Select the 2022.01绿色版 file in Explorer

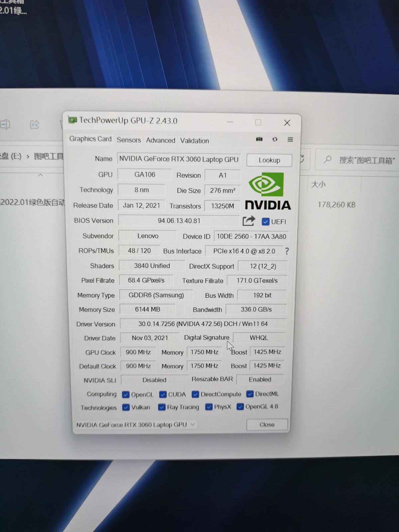[33, 202]
